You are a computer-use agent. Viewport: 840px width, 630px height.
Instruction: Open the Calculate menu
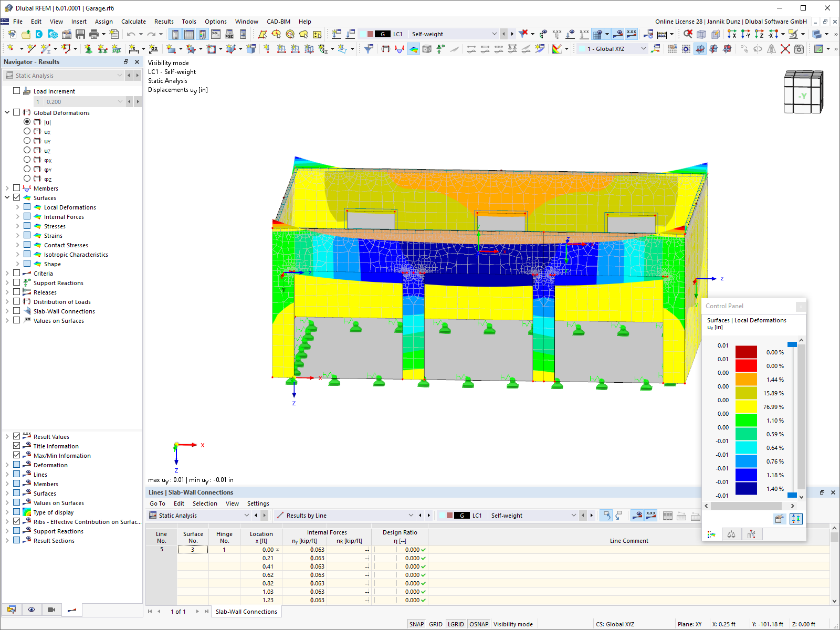134,22
